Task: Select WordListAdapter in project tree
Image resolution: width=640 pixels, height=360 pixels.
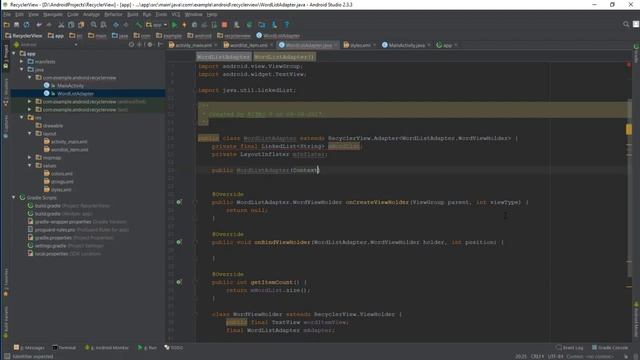Action: pos(75,93)
